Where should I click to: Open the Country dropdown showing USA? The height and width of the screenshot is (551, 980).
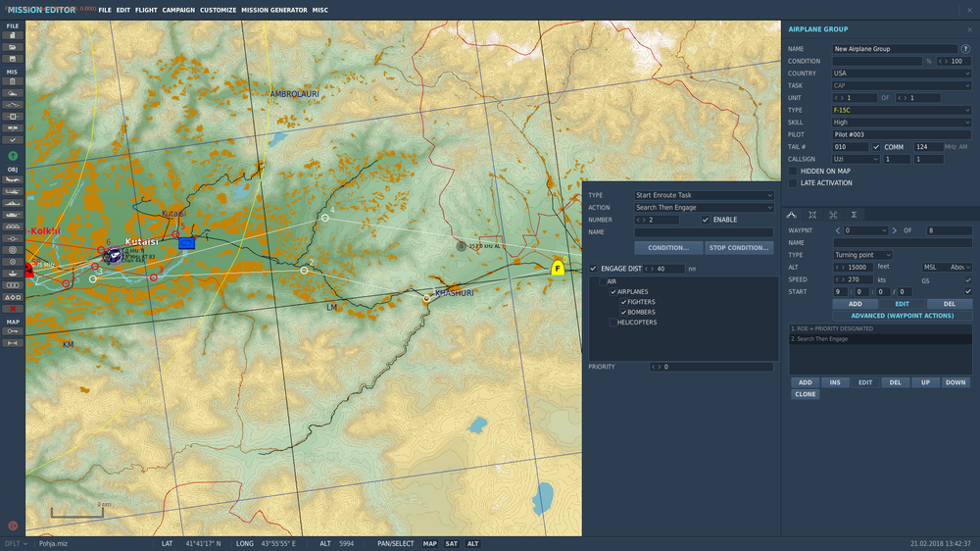(x=902, y=73)
